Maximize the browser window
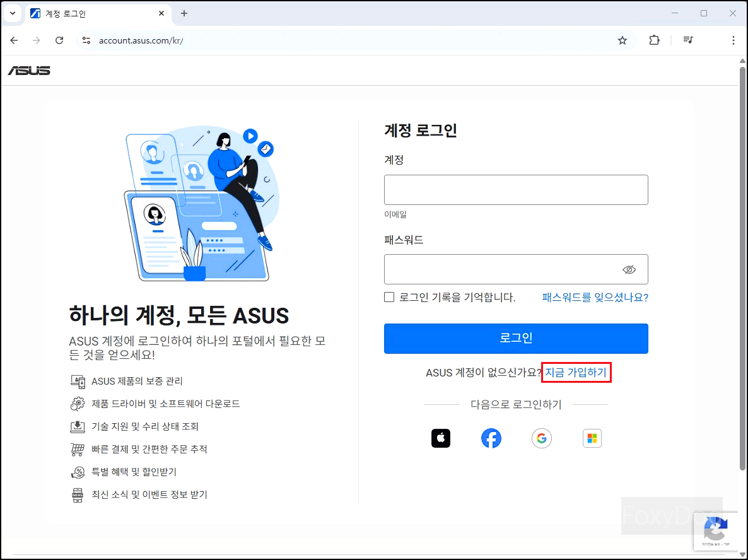 pyautogui.click(x=704, y=13)
